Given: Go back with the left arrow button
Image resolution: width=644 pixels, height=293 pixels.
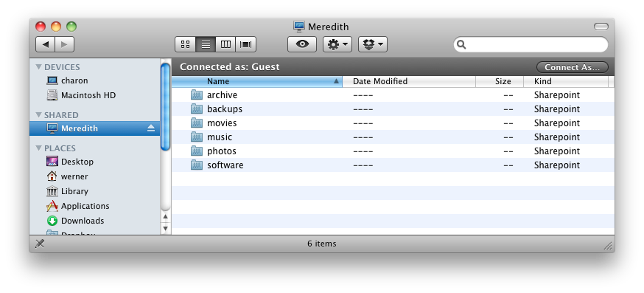Looking at the screenshot, I should coord(46,44).
